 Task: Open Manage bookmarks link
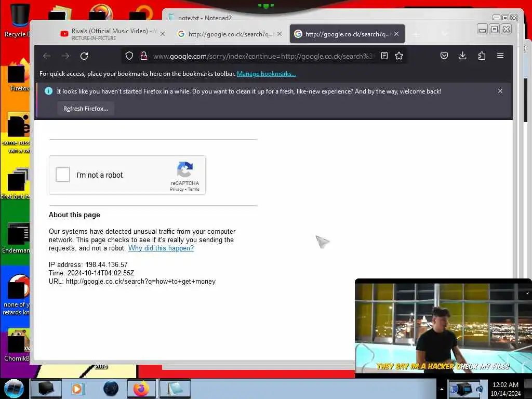click(267, 74)
